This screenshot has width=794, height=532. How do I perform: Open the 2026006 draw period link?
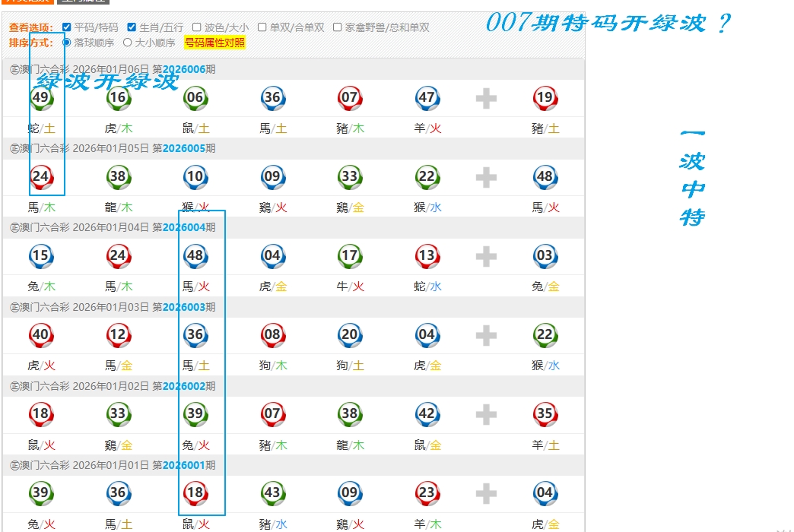tap(184, 69)
